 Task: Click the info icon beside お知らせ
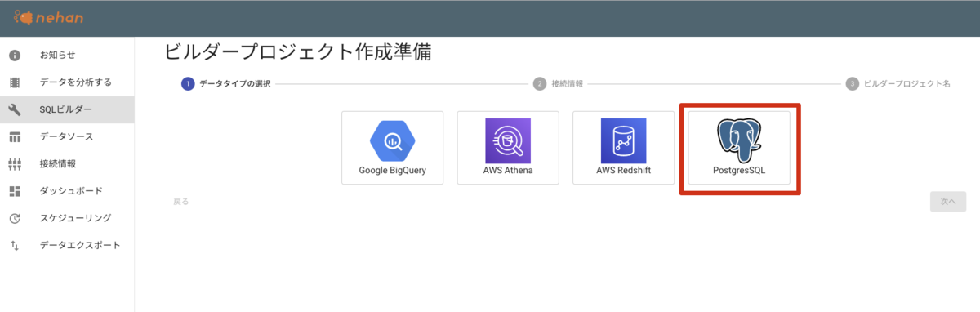pos(14,55)
